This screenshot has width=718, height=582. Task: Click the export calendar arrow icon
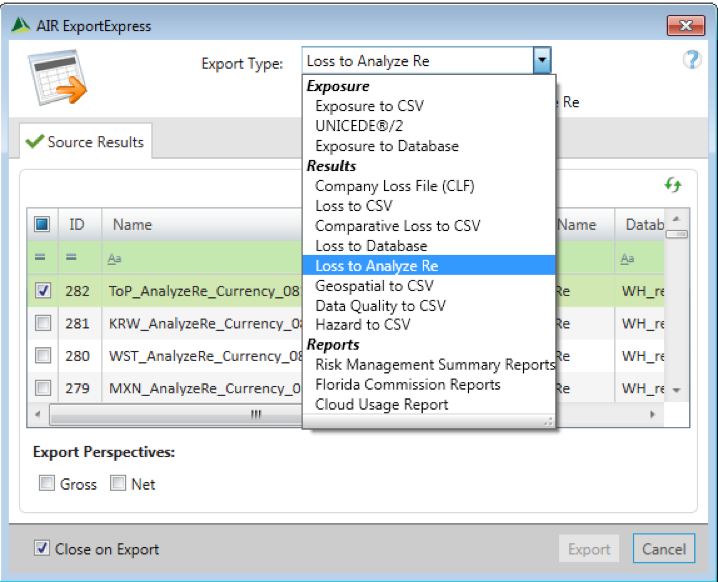57,77
